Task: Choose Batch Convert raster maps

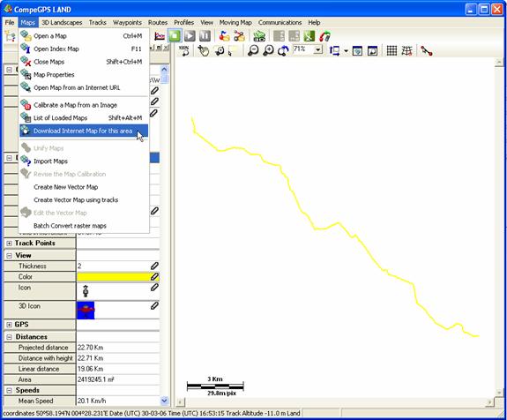Action: click(84, 226)
